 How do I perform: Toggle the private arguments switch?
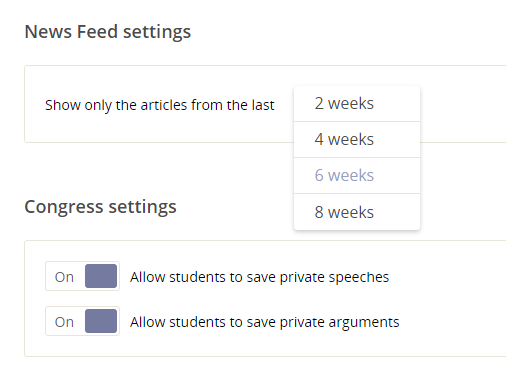click(82, 321)
